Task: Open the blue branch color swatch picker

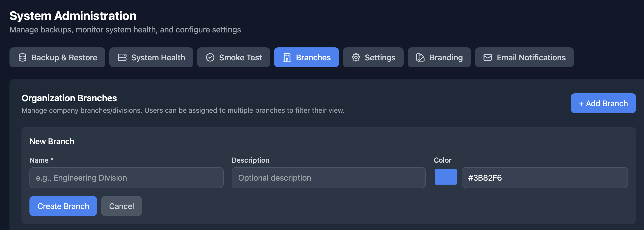Action: 446,177
